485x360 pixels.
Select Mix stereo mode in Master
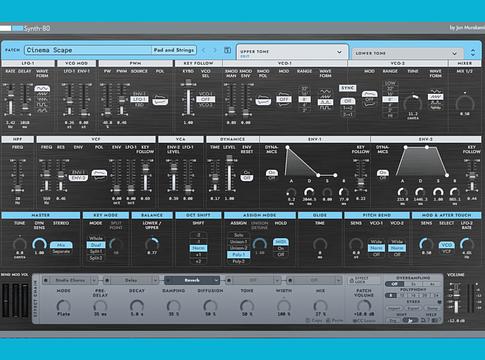coord(61,245)
